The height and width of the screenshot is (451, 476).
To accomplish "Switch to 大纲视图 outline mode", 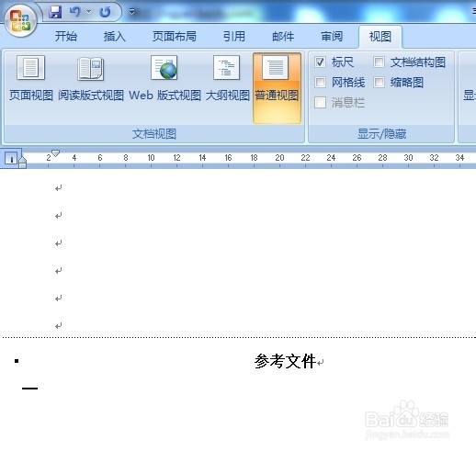I will [227, 78].
